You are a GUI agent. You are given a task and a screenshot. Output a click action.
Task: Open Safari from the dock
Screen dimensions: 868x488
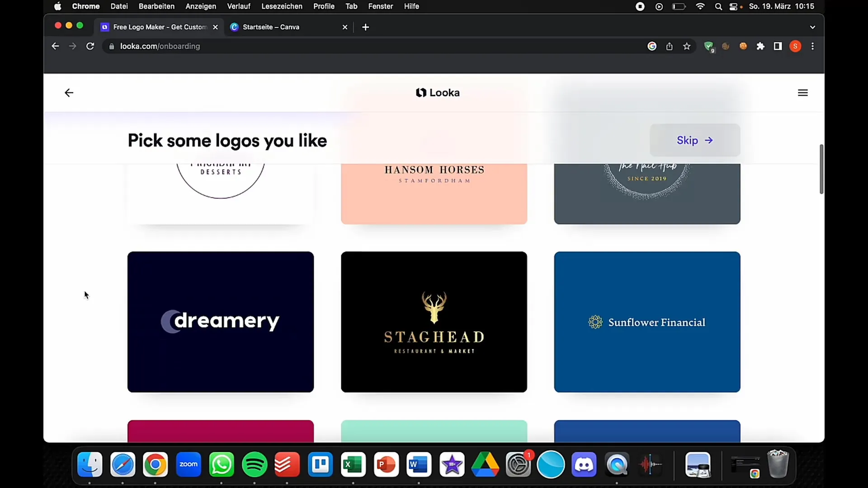123,465
